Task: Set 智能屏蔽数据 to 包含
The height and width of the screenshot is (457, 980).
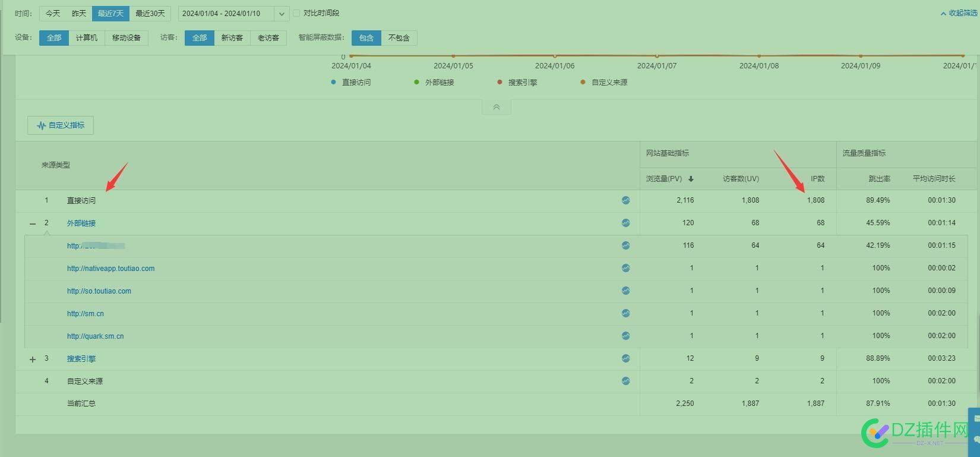Action: (366, 37)
